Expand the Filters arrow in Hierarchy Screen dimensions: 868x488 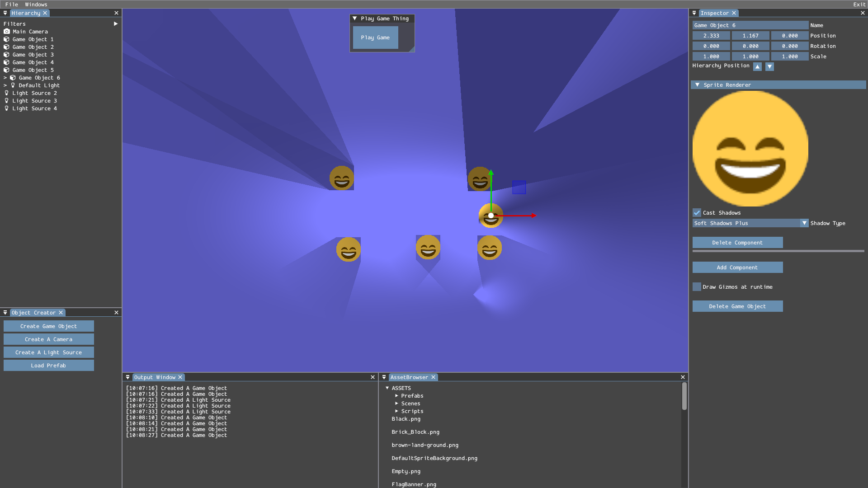116,24
